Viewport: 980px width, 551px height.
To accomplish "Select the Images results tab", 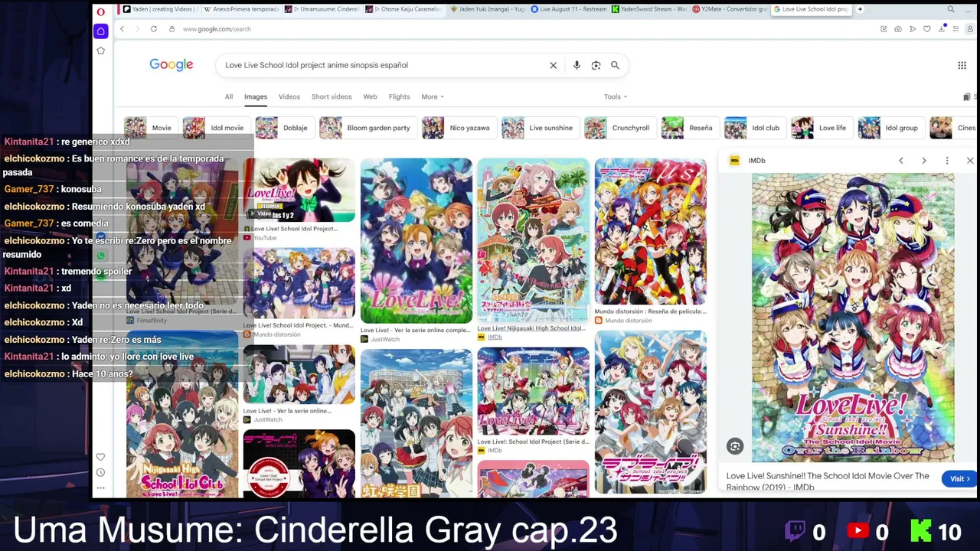I will tap(256, 97).
